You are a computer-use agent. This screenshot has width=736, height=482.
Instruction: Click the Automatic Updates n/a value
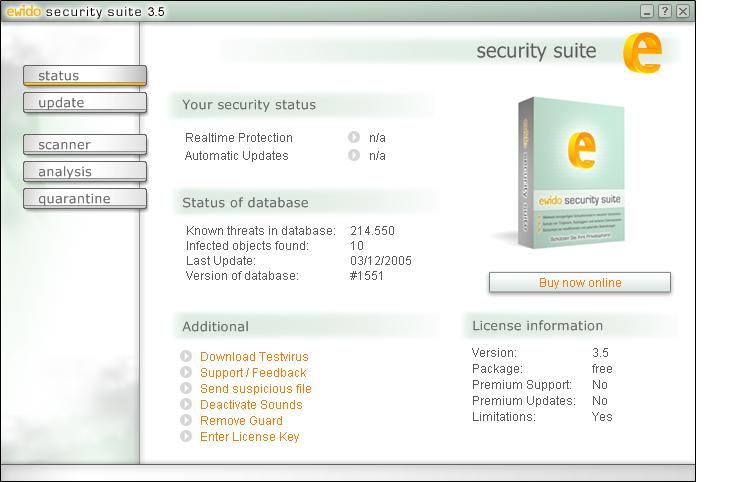pyautogui.click(x=377, y=155)
